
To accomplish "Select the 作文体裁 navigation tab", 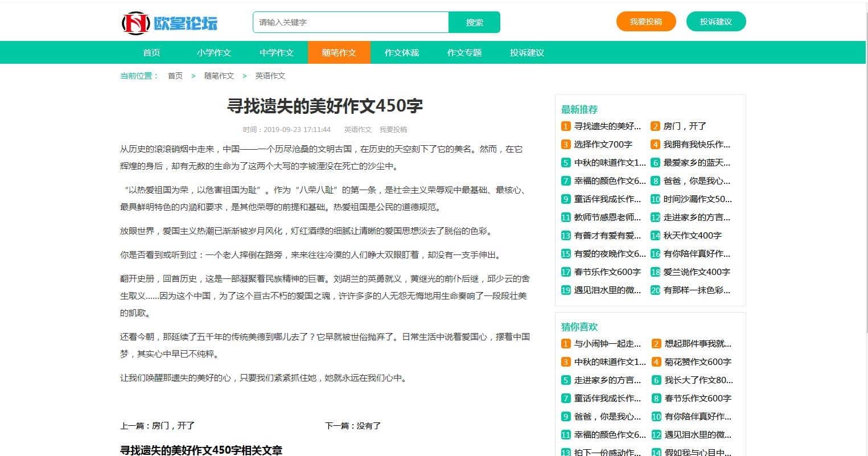I will pyautogui.click(x=402, y=52).
